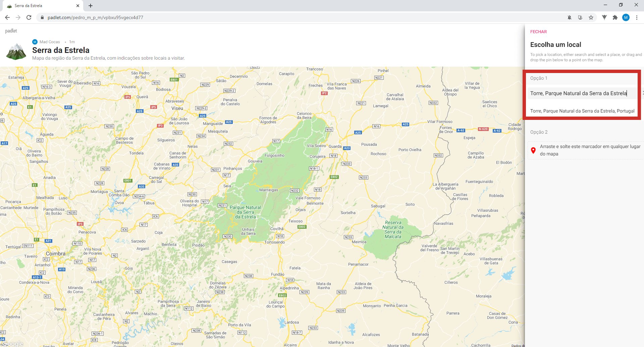Click the red map pin marker

[533, 150]
